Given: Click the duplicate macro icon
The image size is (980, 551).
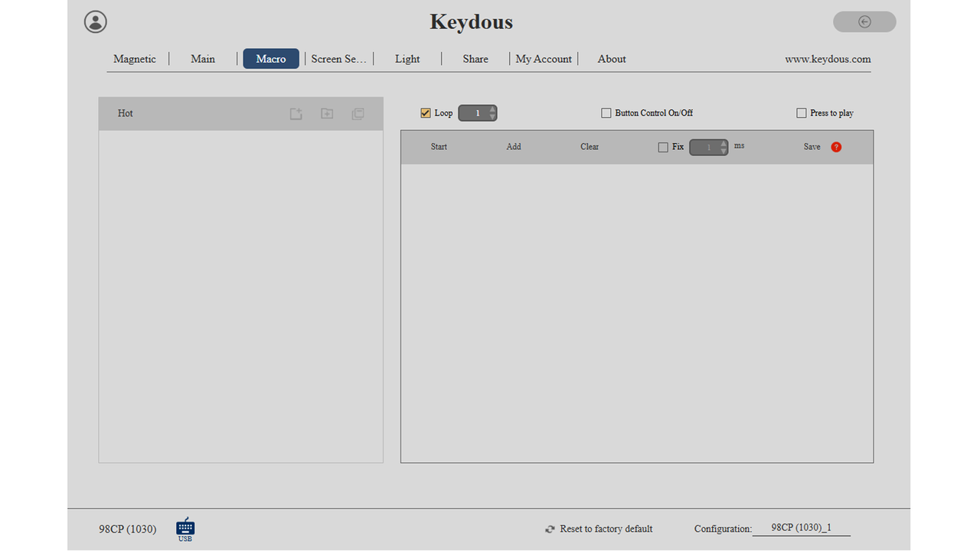Looking at the screenshot, I should pos(358,113).
